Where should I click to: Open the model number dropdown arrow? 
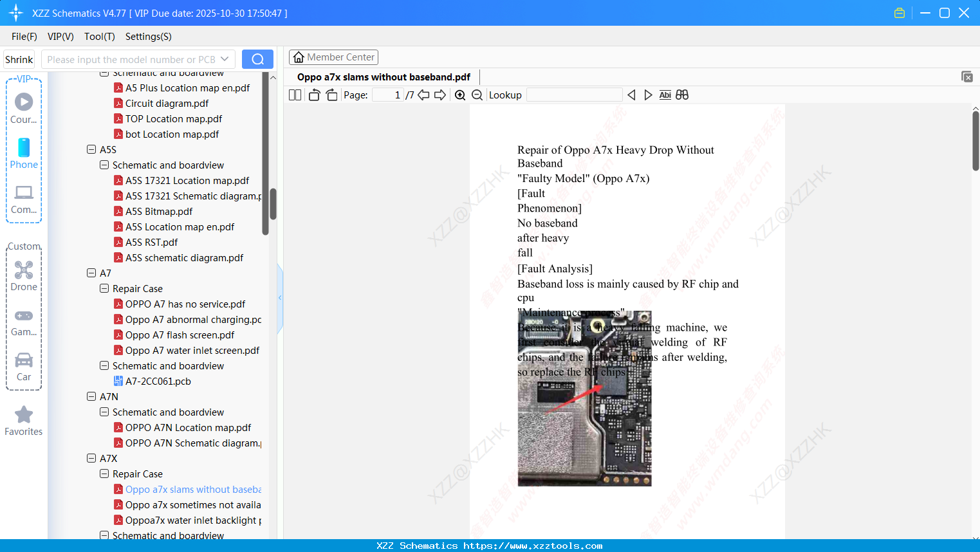tap(225, 59)
